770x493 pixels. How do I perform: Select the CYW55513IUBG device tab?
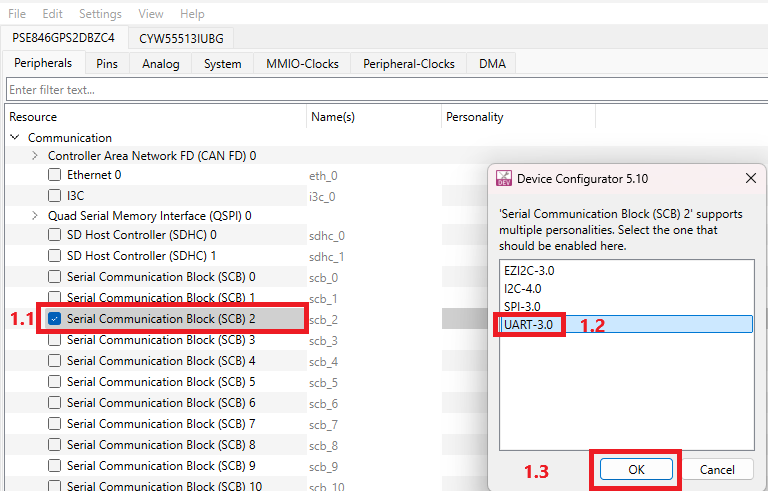pyautogui.click(x=181, y=38)
